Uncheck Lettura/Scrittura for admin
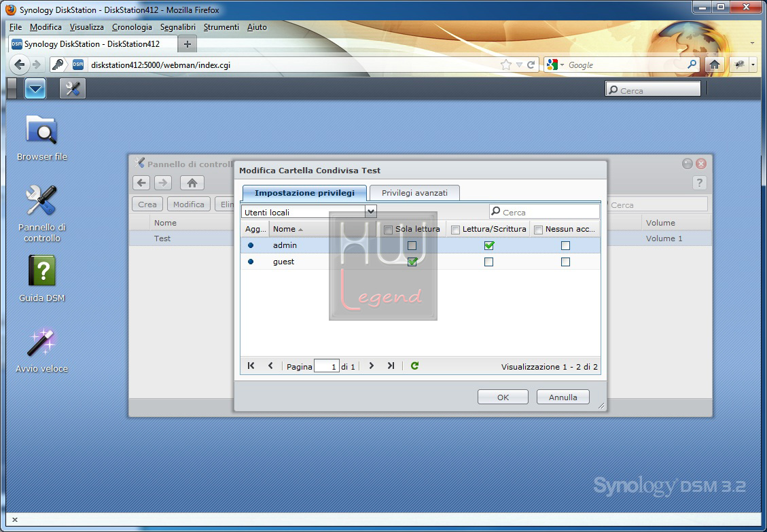 (x=488, y=245)
